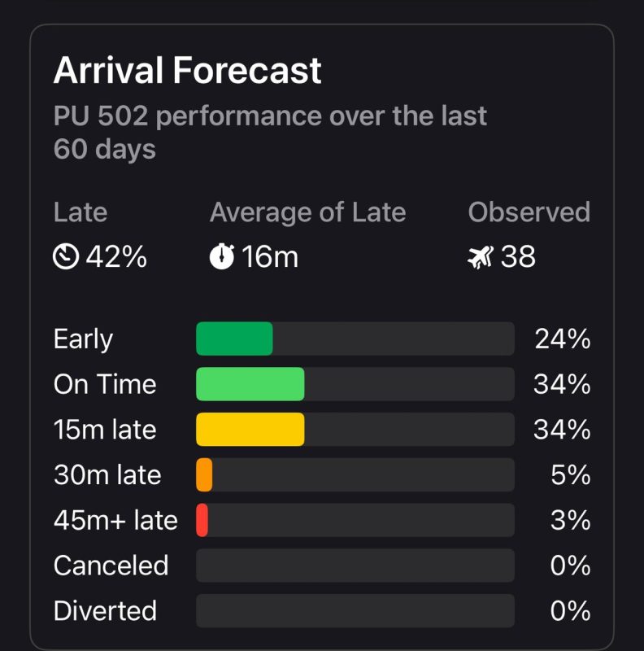Select the orange 30m late bar

pos(204,474)
